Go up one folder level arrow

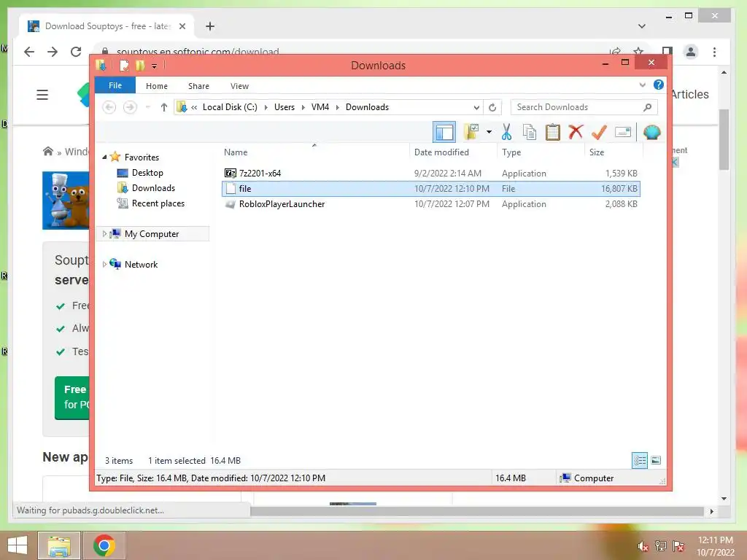coord(164,107)
